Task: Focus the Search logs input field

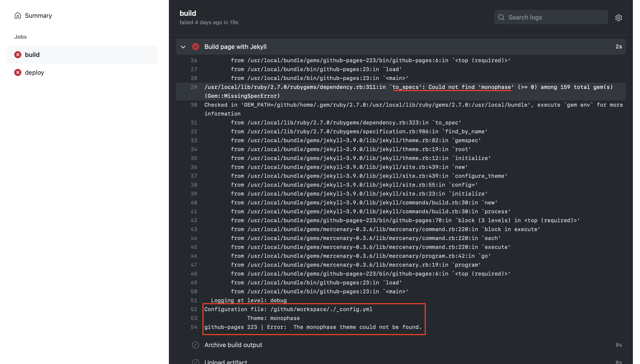Action: pos(555,17)
